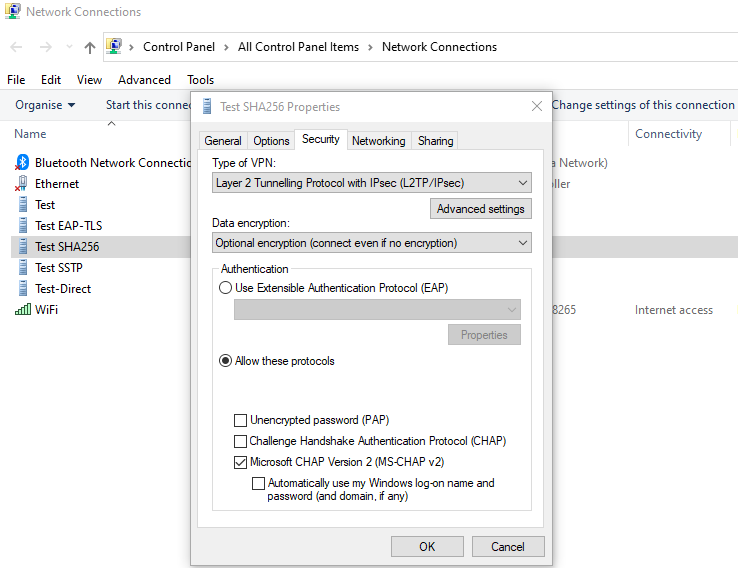Switch to the Options tab

pos(271,141)
